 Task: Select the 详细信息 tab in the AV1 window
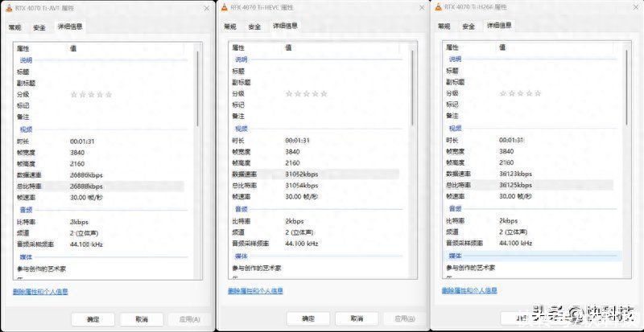[x=70, y=27]
